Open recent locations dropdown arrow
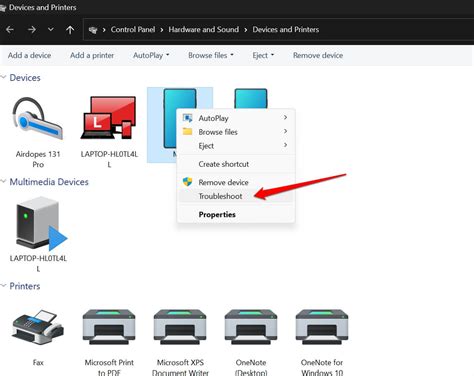The width and height of the screenshot is (474, 376). [51, 30]
